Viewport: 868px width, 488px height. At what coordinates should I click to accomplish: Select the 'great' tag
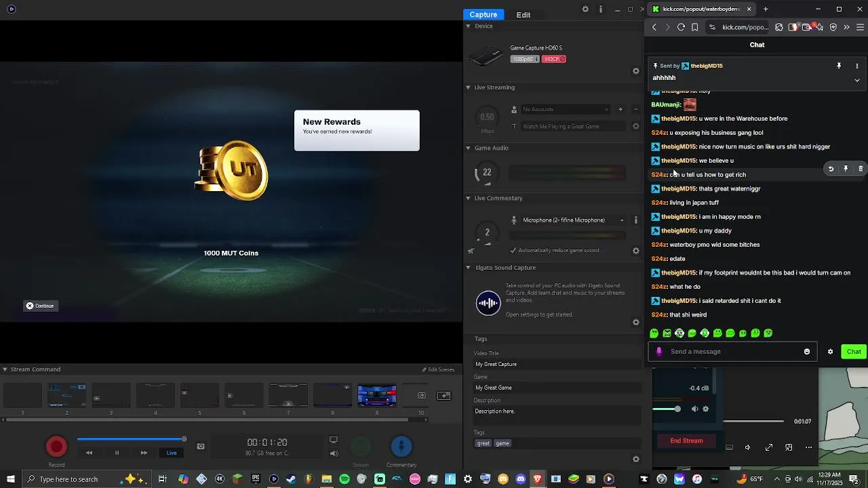[484, 443]
